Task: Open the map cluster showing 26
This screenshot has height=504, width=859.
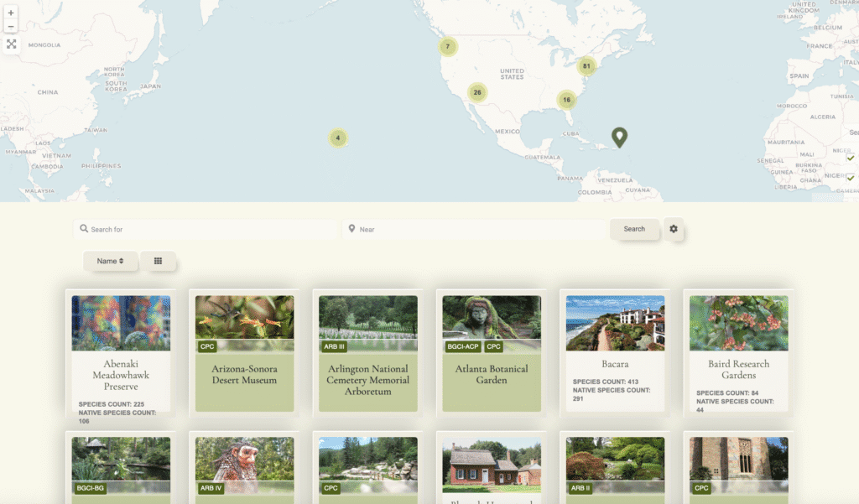Action: 477,92
